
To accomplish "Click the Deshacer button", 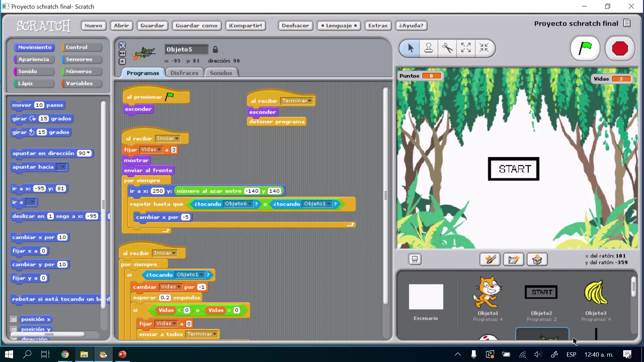I will click(x=295, y=25).
